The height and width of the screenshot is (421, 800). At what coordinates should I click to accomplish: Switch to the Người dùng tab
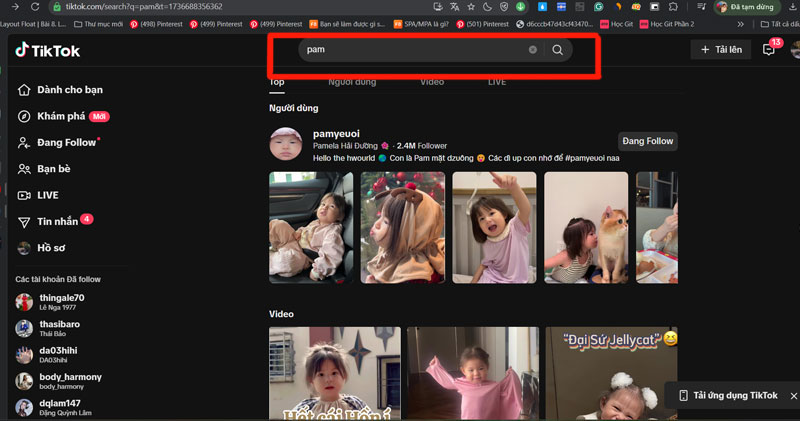[x=351, y=82]
